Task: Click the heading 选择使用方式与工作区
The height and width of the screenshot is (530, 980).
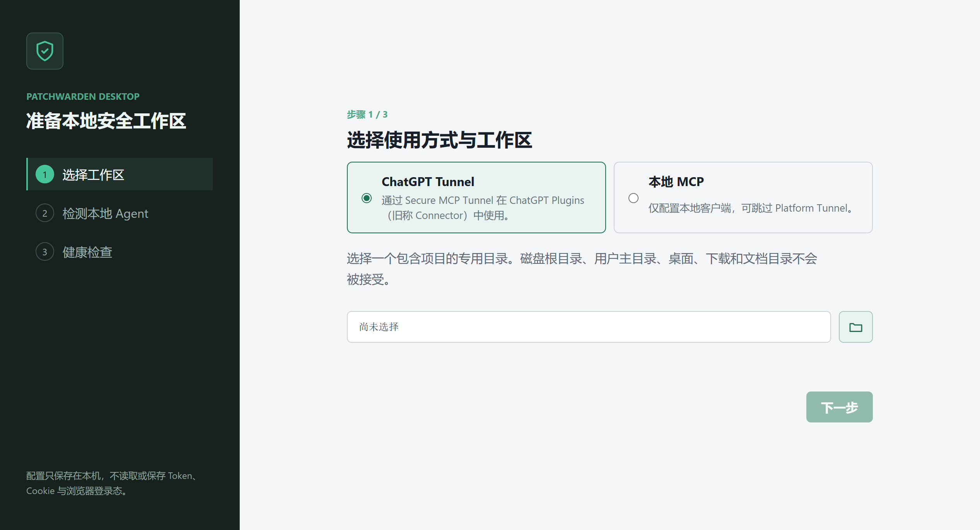Action: [x=439, y=140]
